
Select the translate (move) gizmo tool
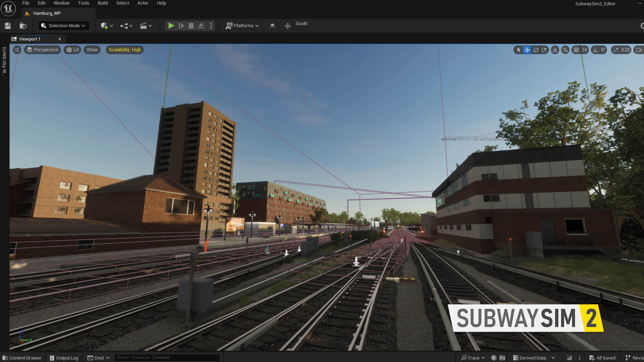coord(527,50)
